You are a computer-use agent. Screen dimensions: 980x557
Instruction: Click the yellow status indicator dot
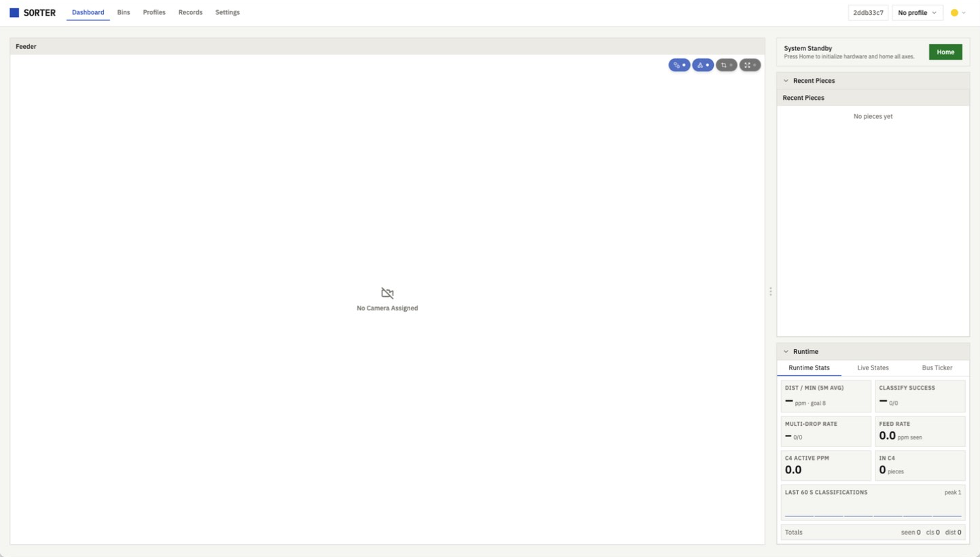tap(954, 13)
